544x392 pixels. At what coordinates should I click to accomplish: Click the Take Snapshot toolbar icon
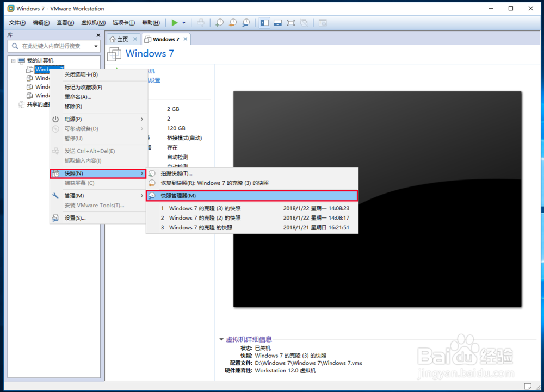click(x=219, y=23)
